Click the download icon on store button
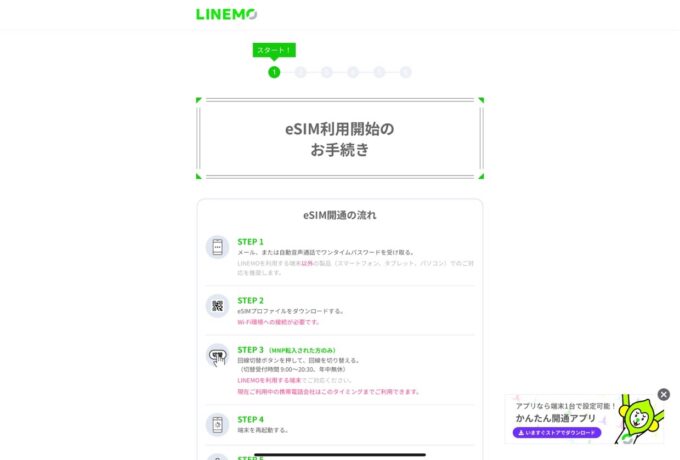This screenshot has width=680, height=460. pyautogui.click(x=521, y=433)
